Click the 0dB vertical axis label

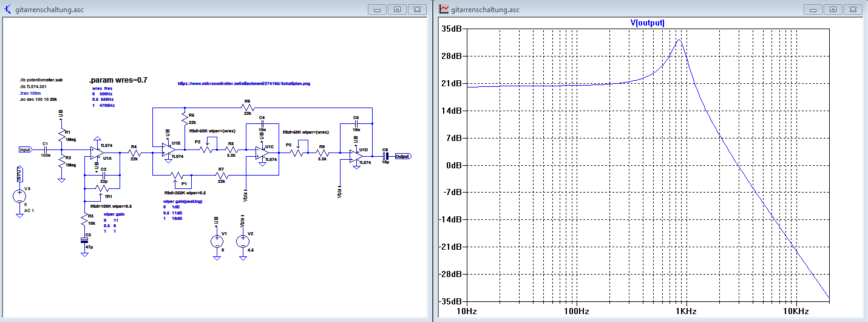click(x=455, y=165)
